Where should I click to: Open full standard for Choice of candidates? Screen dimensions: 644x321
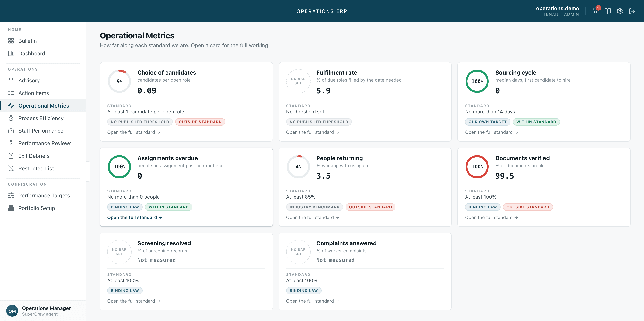134,132
